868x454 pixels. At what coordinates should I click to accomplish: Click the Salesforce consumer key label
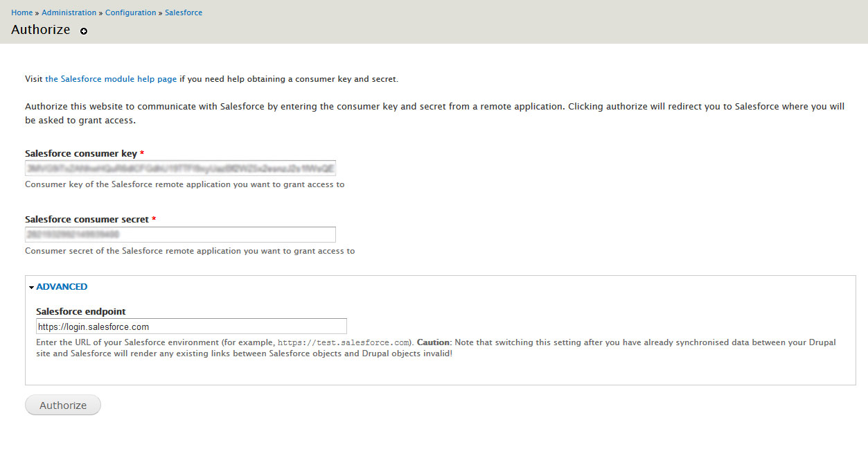pyautogui.click(x=80, y=153)
